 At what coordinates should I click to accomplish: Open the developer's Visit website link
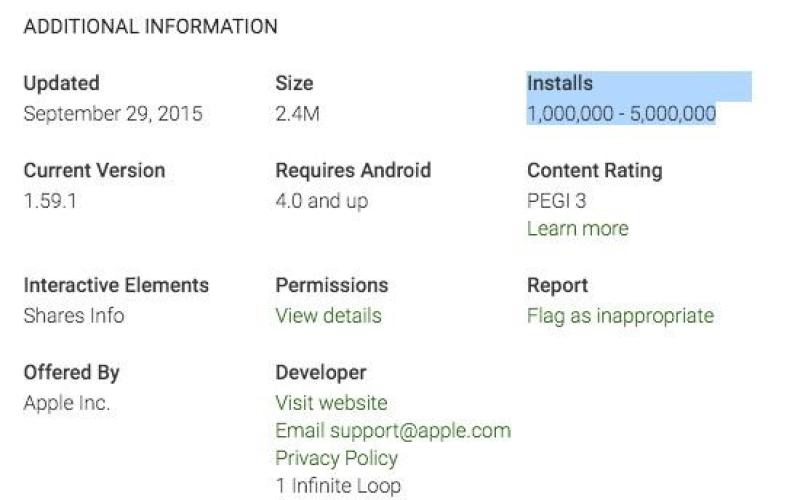point(331,403)
